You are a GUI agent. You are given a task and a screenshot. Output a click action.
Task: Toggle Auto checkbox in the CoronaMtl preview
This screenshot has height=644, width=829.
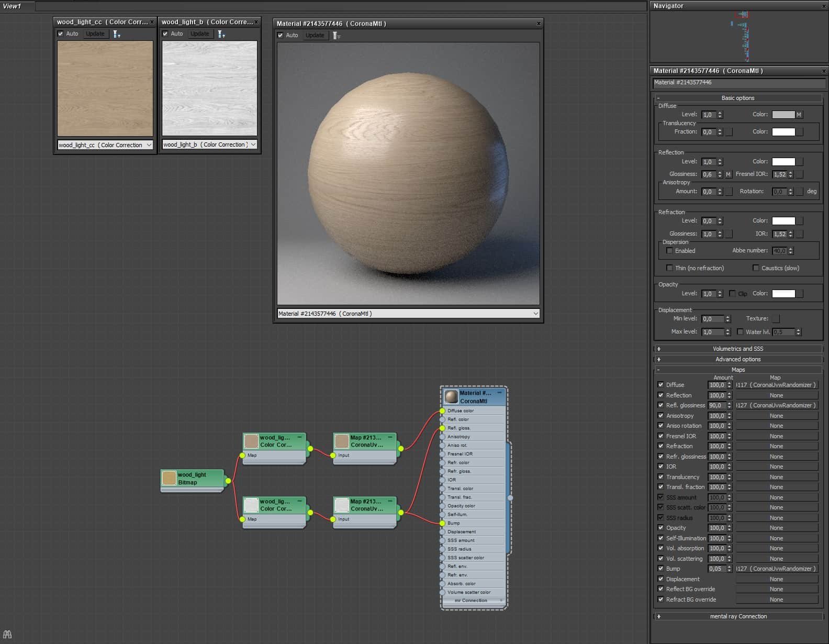tap(281, 36)
